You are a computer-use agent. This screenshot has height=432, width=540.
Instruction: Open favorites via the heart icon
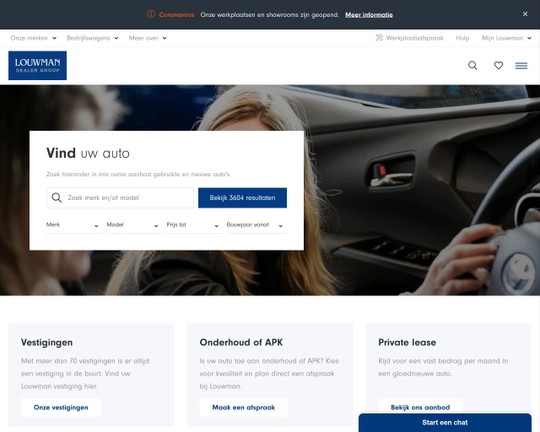click(x=498, y=65)
